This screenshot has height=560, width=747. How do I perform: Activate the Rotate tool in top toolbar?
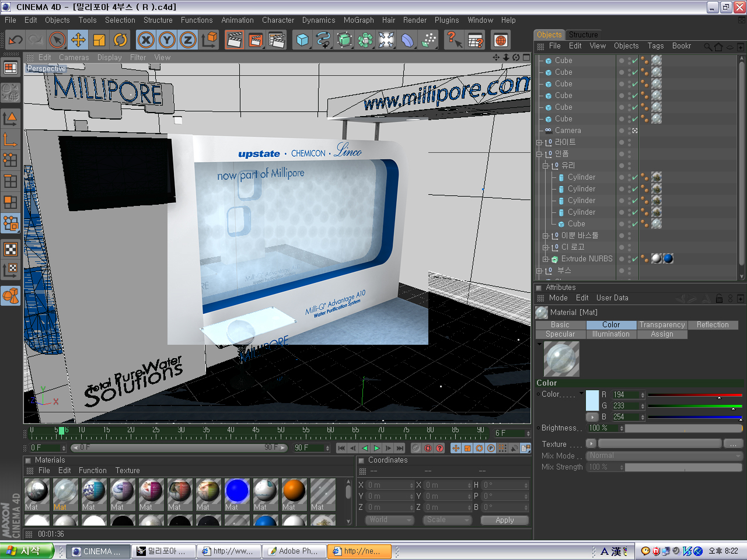click(120, 40)
